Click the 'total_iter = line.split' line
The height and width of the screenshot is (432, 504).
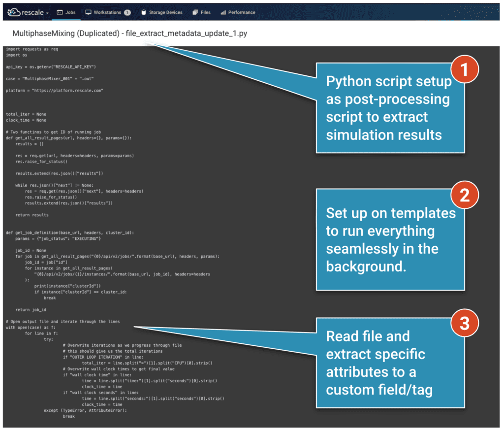point(147,364)
